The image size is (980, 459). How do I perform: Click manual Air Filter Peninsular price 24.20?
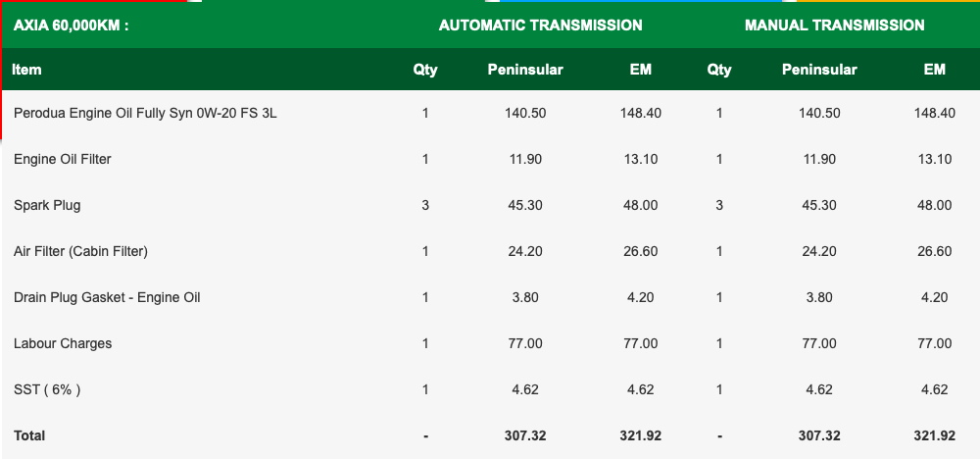click(x=819, y=251)
